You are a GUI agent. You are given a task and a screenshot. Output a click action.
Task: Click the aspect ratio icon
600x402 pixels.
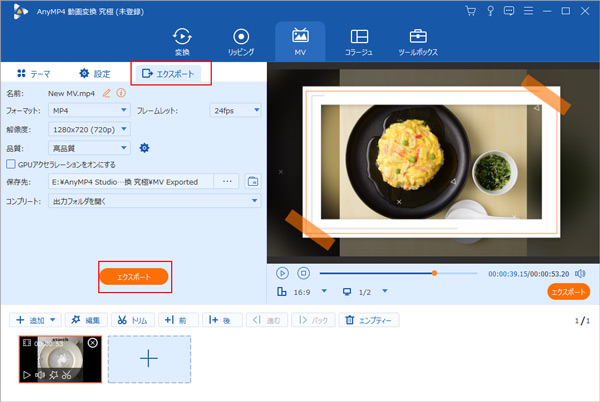282,292
